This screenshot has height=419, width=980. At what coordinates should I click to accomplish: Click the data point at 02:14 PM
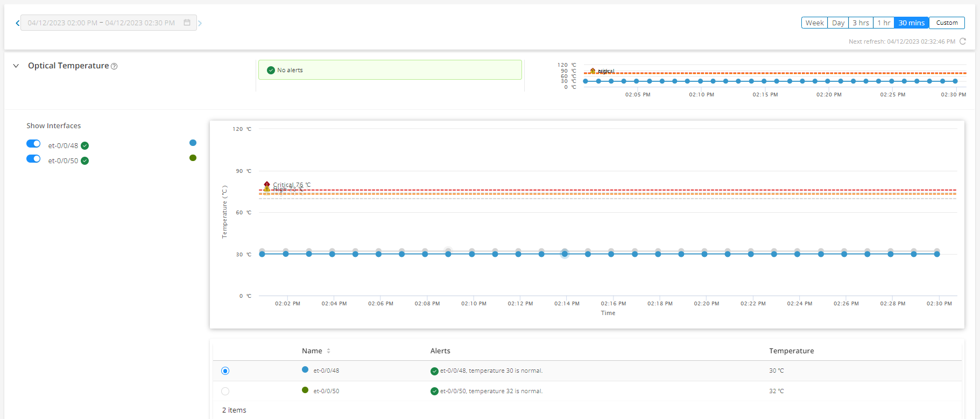pos(565,254)
